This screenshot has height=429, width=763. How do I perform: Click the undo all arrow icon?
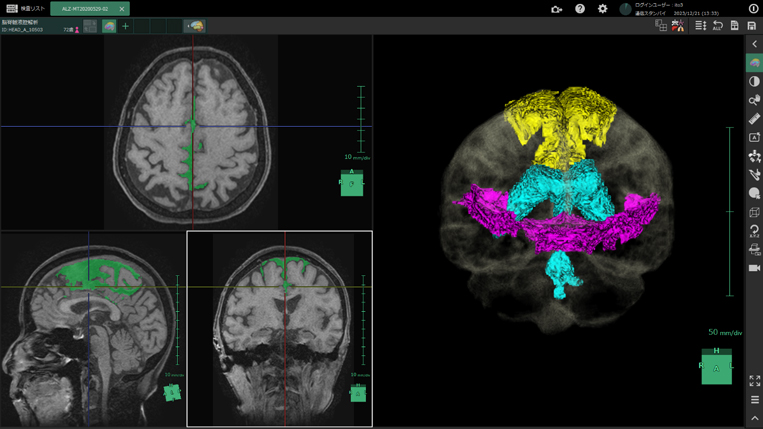point(717,26)
